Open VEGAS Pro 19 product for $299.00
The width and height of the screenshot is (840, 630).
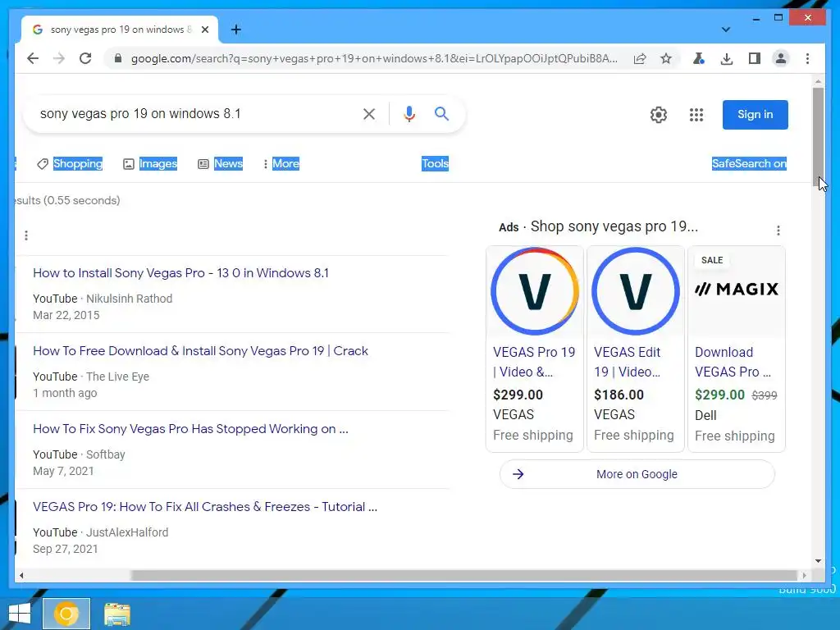coord(535,349)
